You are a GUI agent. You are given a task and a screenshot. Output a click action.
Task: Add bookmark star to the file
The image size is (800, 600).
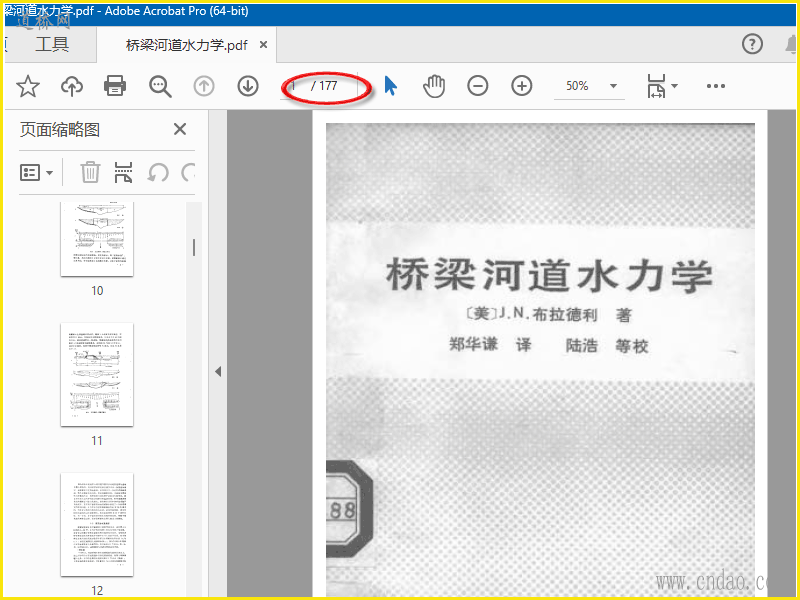click(28, 86)
